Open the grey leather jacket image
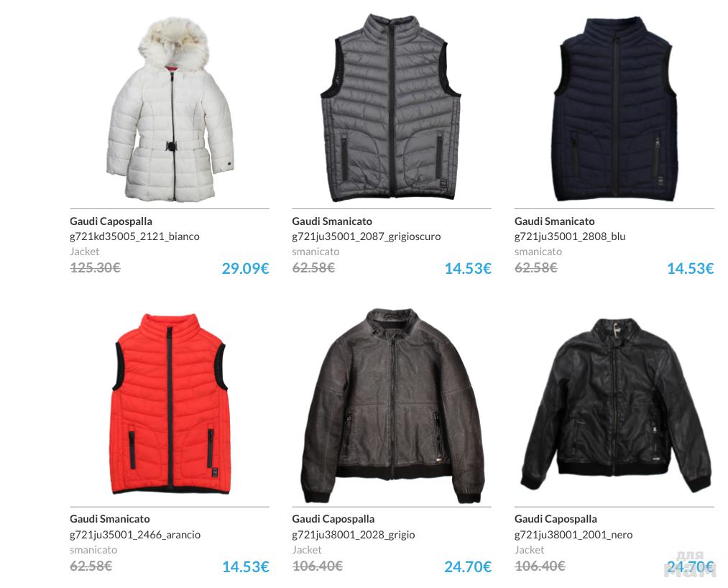Image resolution: width=728 pixels, height=588 pixels. click(x=392, y=405)
